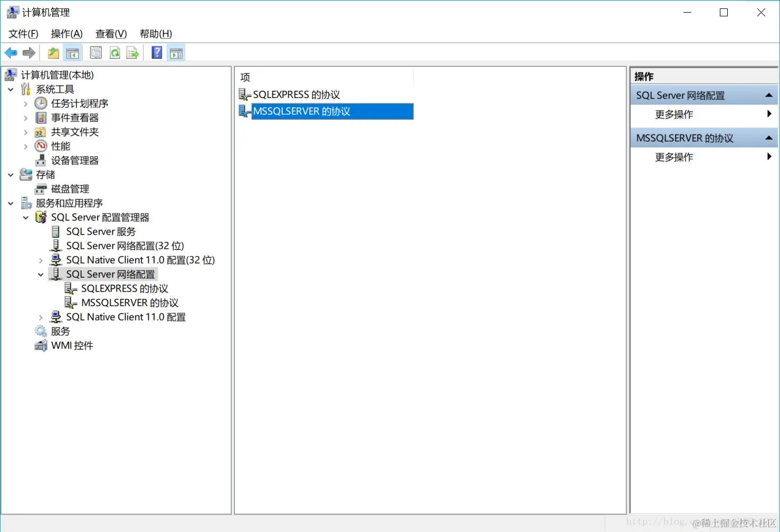Expand the SQL Native Client 11.0 配置 node
The width and height of the screenshot is (780, 532).
41,317
